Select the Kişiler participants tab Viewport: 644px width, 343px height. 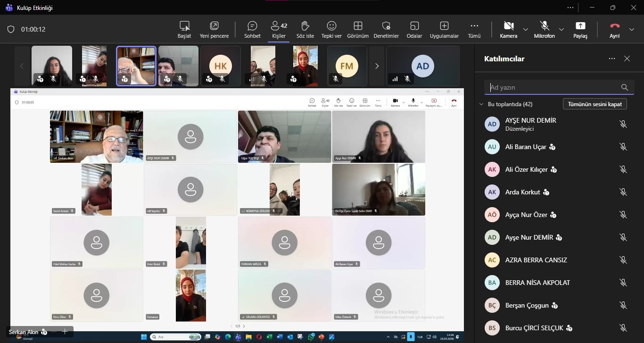pos(279,29)
